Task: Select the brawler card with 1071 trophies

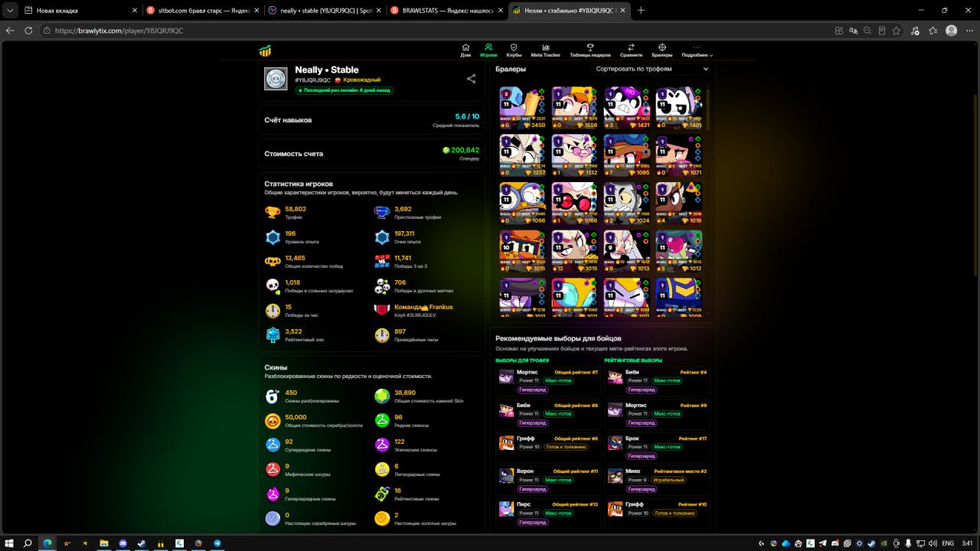Action: 679,155
